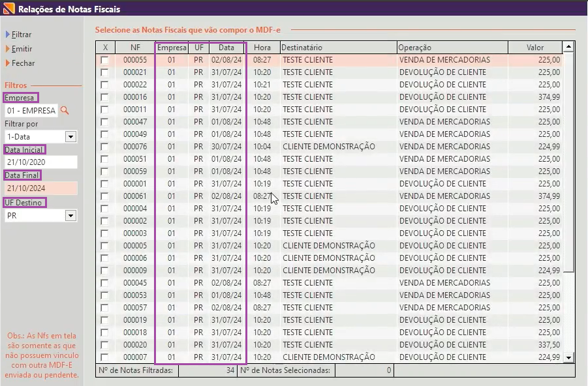Click the scrollbar up arrow
This screenshot has height=386, width=588.
[x=568, y=47]
